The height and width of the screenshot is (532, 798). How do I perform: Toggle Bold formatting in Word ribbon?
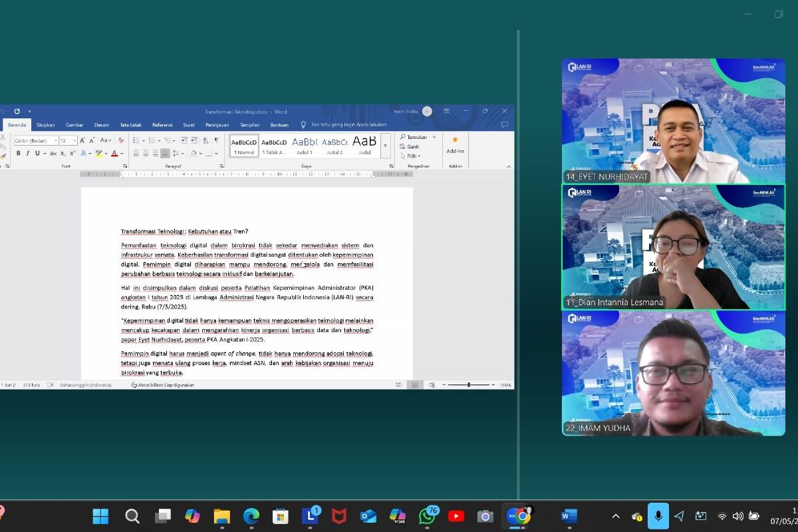(18, 153)
